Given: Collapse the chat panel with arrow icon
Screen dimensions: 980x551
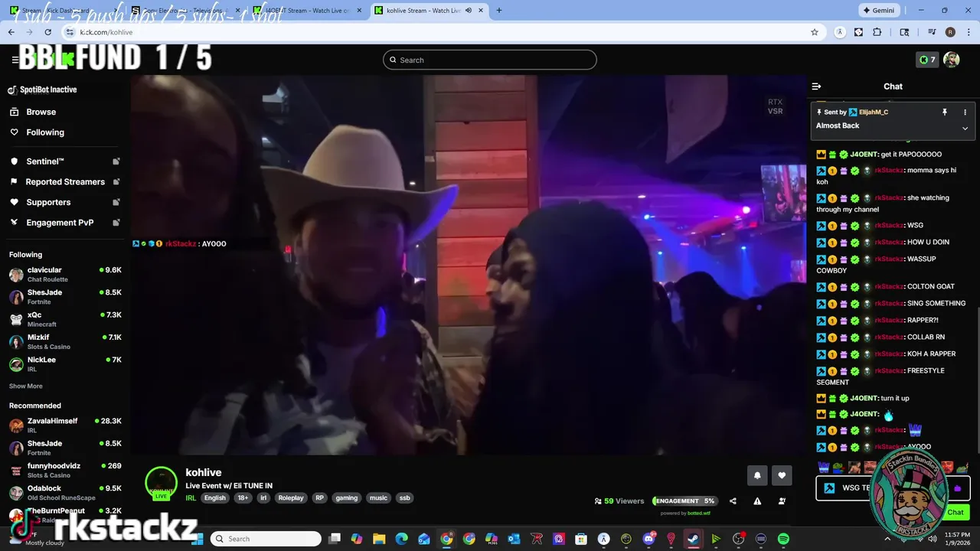Looking at the screenshot, I should pos(816,86).
